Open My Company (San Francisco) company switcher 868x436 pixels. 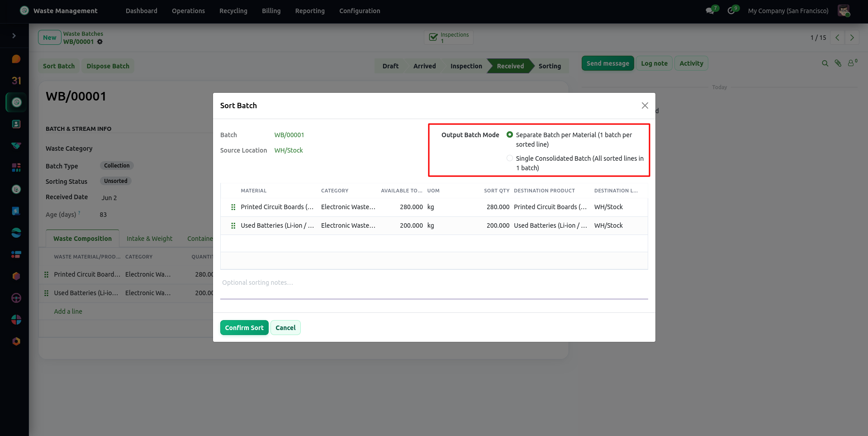click(788, 11)
